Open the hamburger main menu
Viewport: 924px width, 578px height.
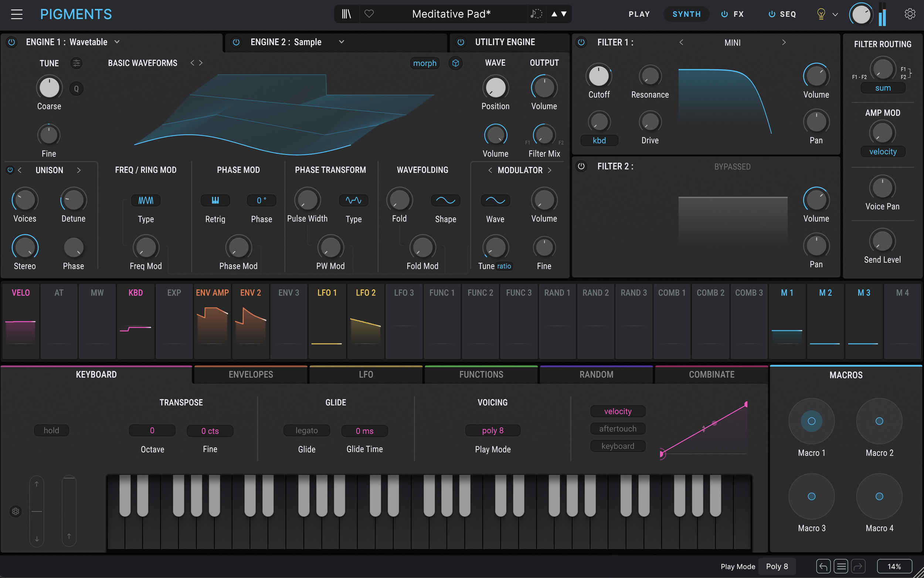(x=16, y=14)
